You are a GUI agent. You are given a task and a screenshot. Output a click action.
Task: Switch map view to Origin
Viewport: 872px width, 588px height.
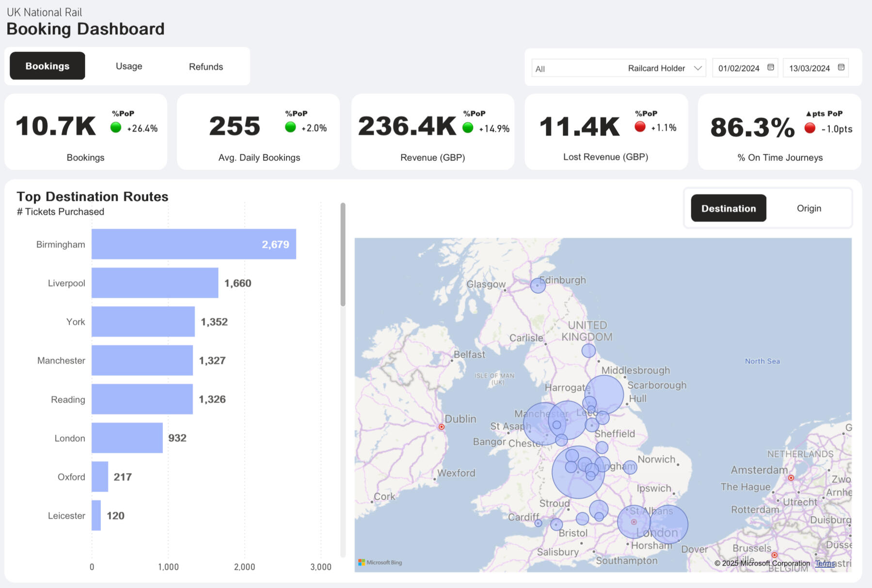coord(809,208)
